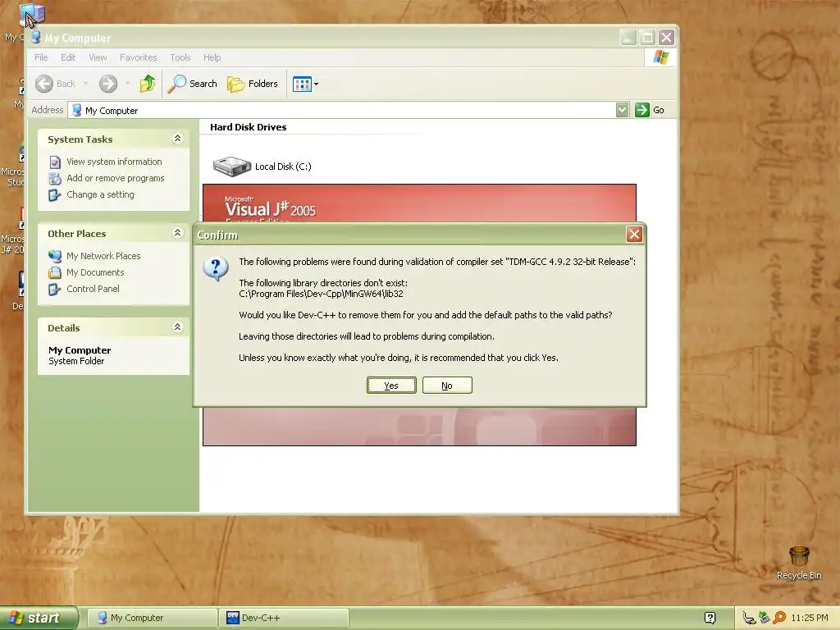Decline with the No button
Screen dimensions: 840x630
(x=447, y=386)
